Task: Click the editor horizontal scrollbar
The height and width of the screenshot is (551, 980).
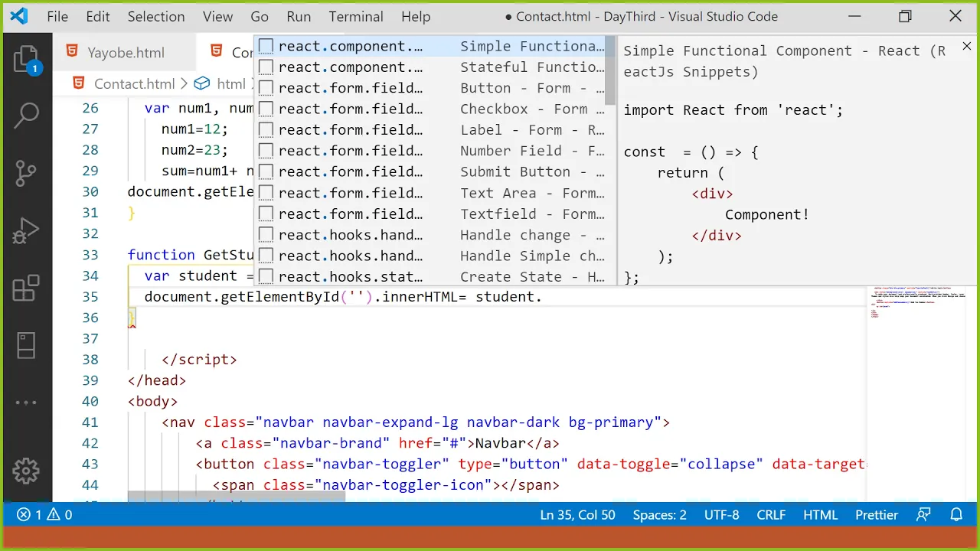Action: tap(237, 497)
